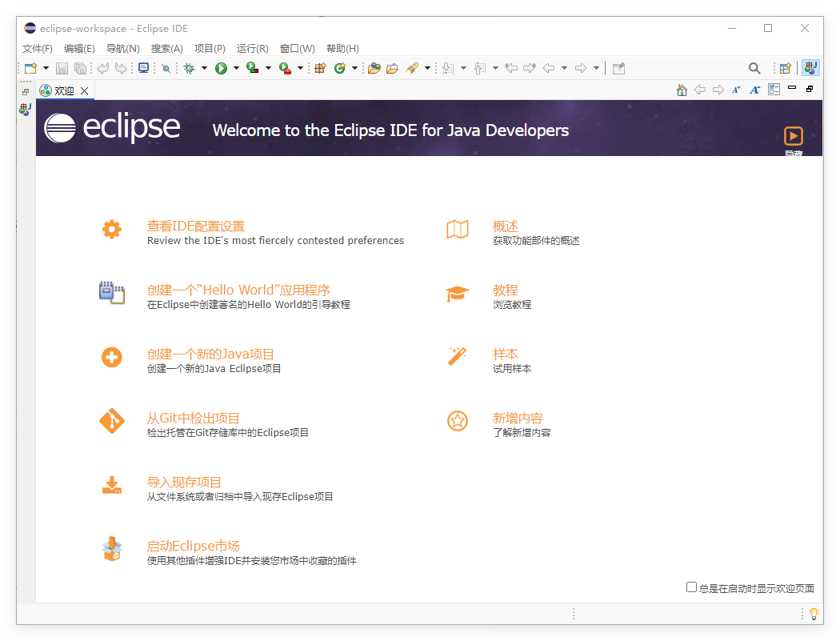Open quick search with the magnifier icon
This screenshot has width=840, height=641.
(755, 68)
